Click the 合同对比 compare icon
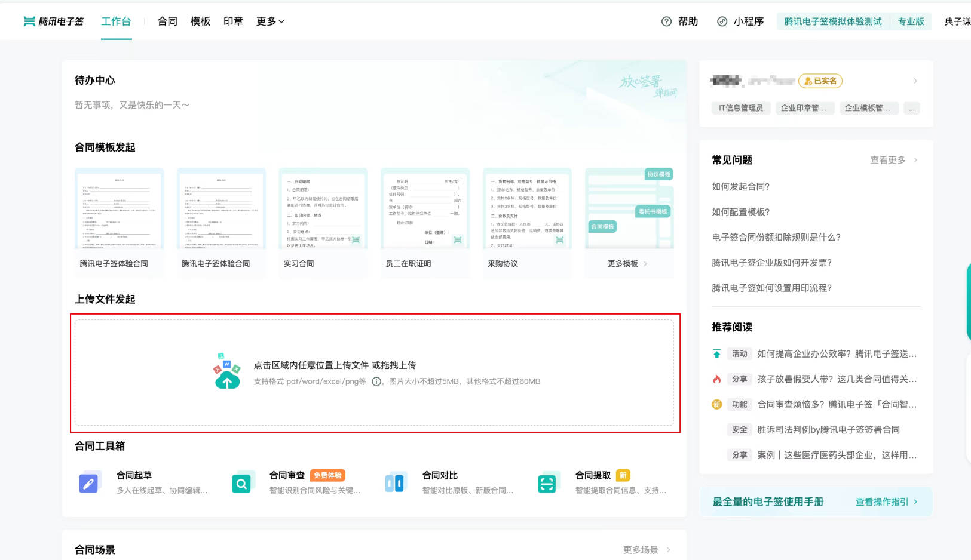 tap(394, 483)
